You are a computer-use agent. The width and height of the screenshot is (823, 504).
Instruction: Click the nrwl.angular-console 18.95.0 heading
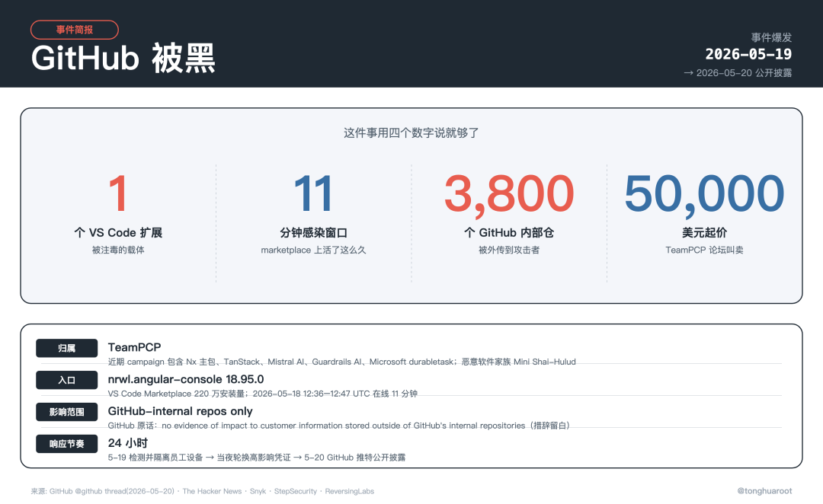pyautogui.click(x=186, y=379)
